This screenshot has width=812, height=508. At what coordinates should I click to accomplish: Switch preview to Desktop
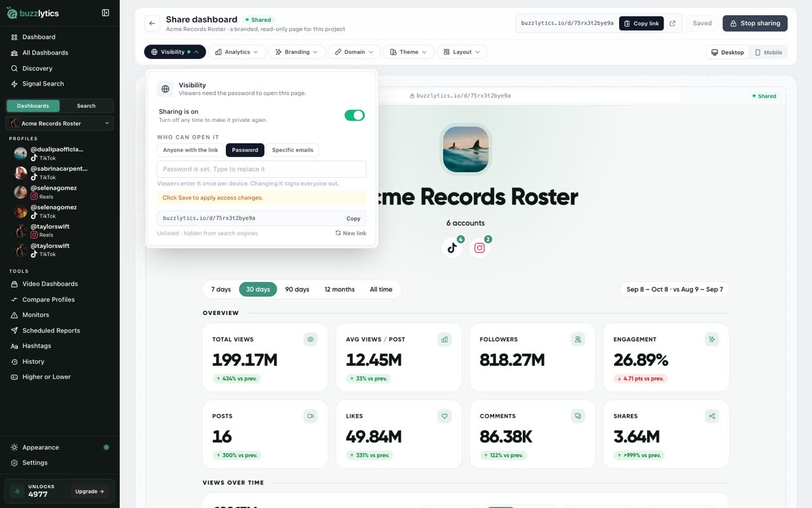pos(728,52)
